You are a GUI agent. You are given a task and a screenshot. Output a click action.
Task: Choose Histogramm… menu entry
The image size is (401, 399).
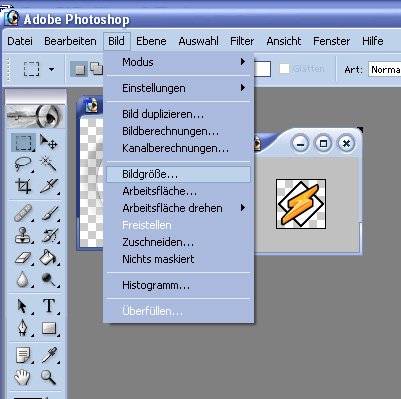(178, 286)
